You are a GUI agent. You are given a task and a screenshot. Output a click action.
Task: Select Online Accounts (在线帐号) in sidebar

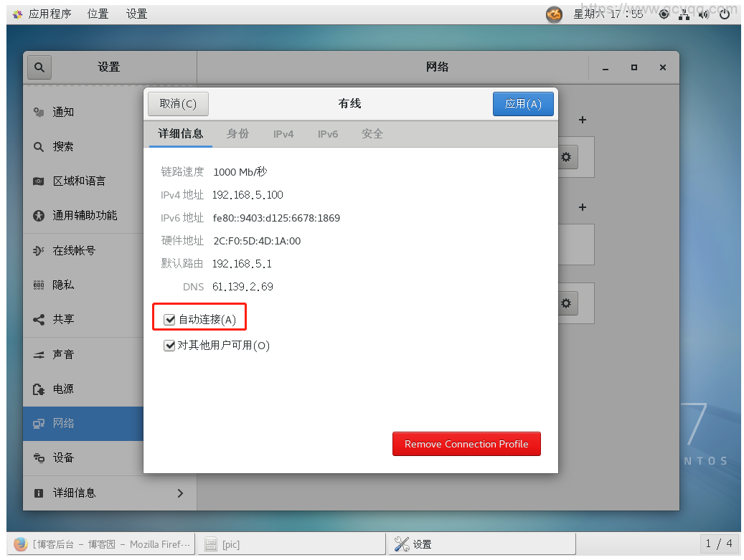tap(73, 250)
